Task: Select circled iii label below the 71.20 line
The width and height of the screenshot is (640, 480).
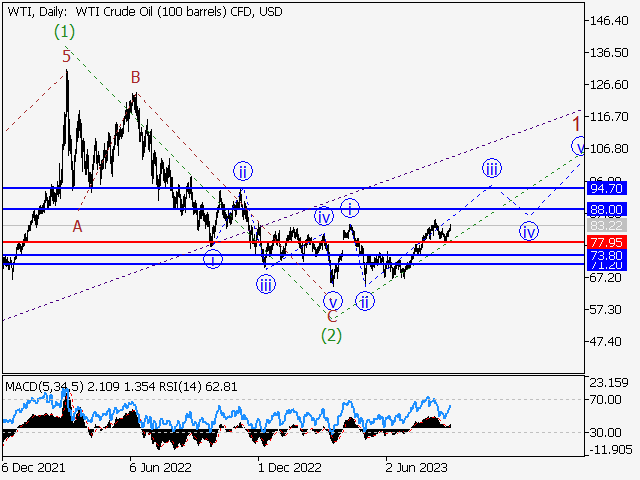Action: point(266,284)
